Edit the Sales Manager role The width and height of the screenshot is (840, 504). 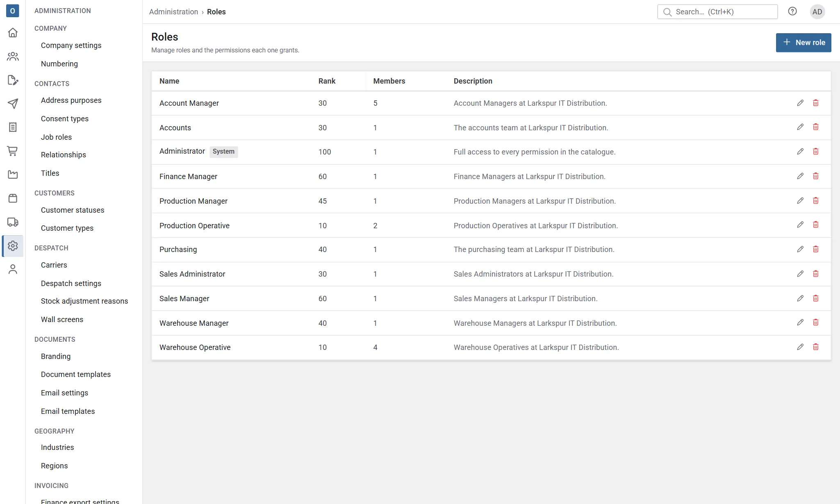point(800,298)
